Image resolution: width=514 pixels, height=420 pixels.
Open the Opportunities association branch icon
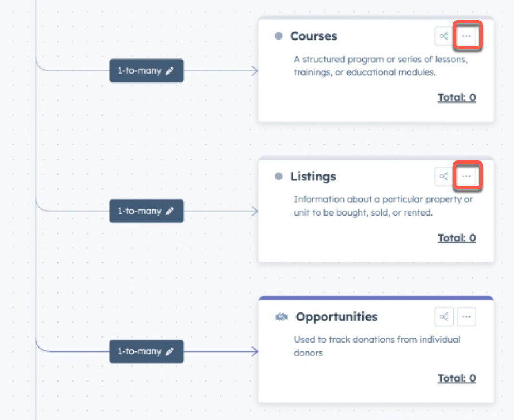point(444,316)
